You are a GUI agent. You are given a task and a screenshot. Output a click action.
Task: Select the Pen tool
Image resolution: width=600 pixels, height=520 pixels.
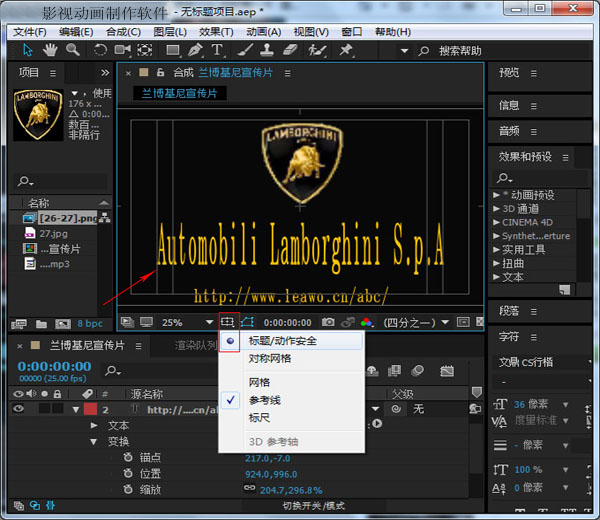click(195, 50)
